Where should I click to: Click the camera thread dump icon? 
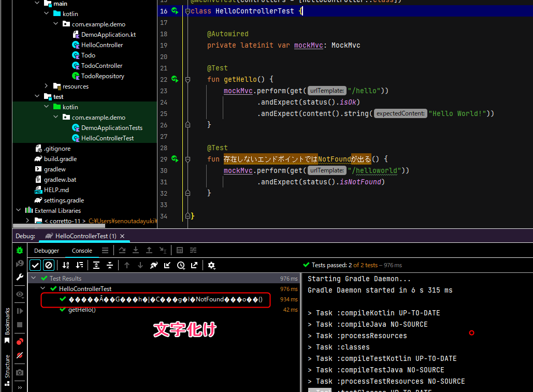(x=20, y=372)
